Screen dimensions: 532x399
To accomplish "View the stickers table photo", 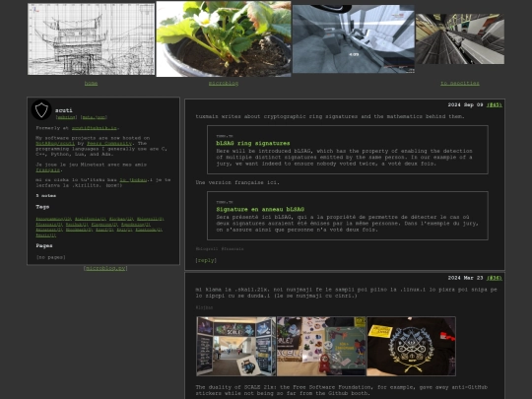I will (321, 346).
